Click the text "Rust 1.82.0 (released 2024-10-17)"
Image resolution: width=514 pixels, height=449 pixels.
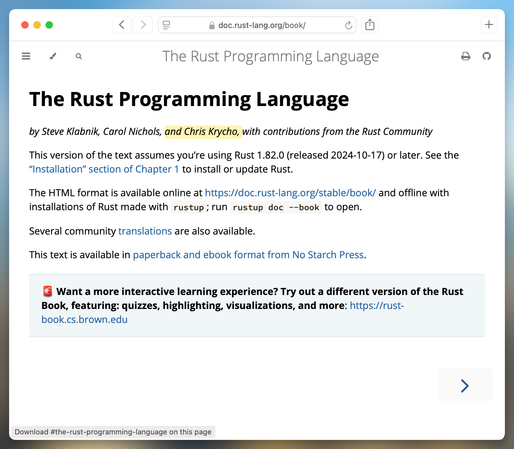pos(309,155)
